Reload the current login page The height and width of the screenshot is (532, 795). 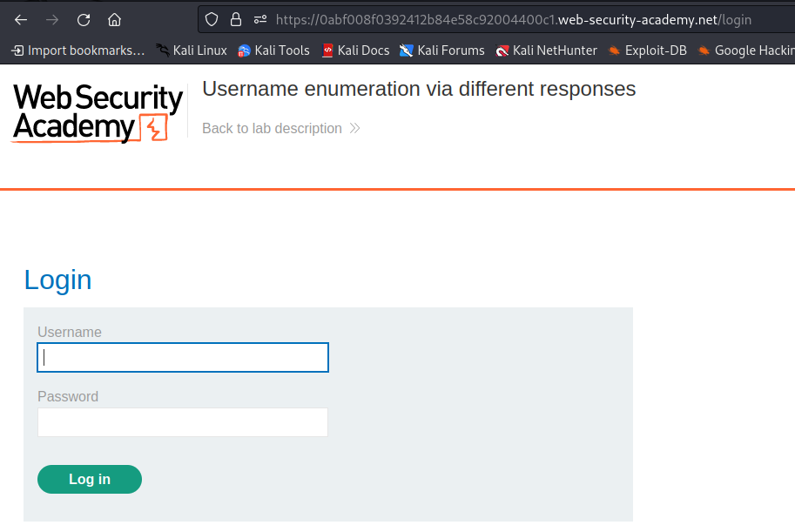pos(84,20)
